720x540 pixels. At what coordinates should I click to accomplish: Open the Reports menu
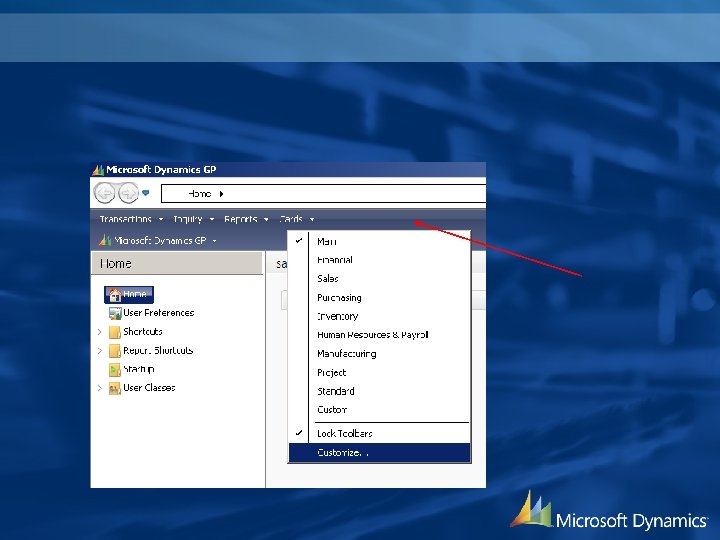[x=246, y=219]
